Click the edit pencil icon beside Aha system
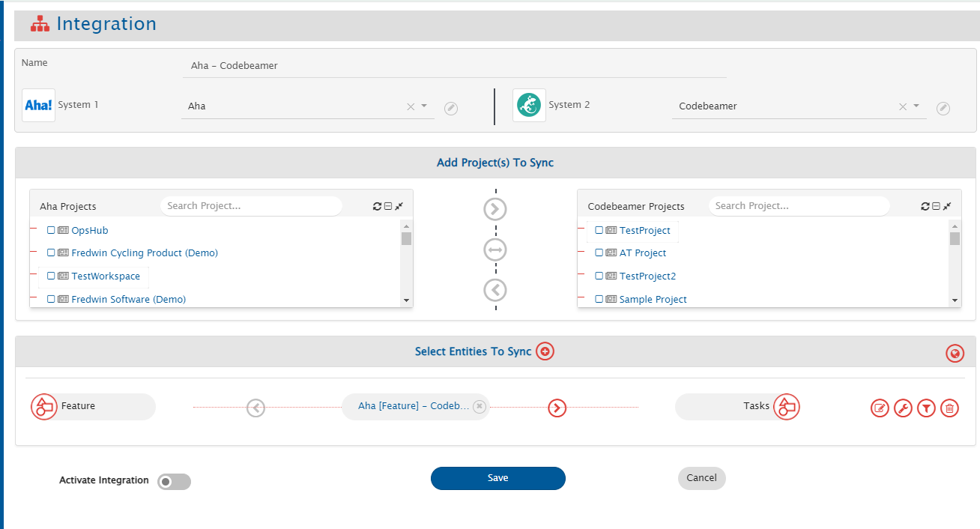The width and height of the screenshot is (980, 529). 451,109
